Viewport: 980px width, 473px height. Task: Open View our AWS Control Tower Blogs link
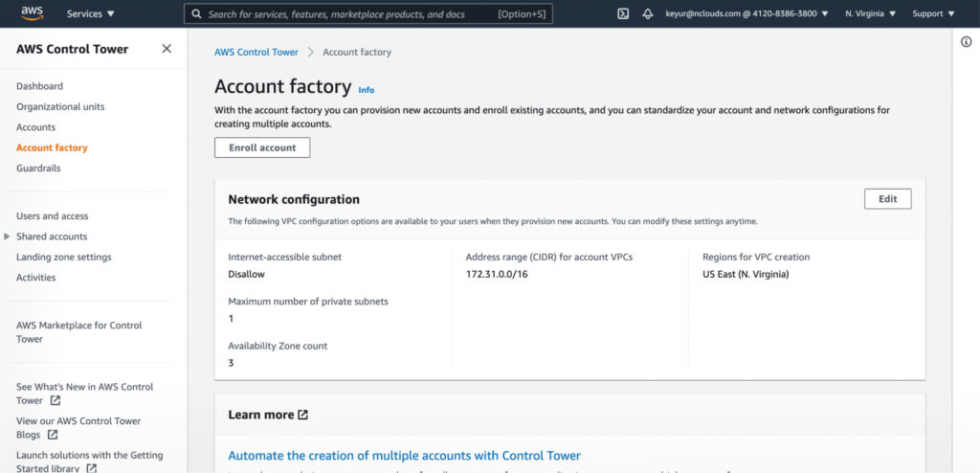[78, 428]
